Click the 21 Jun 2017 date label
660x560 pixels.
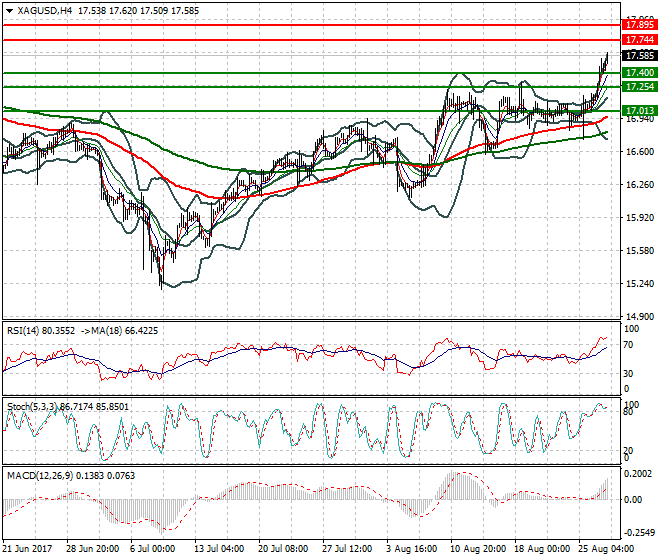tap(27, 549)
